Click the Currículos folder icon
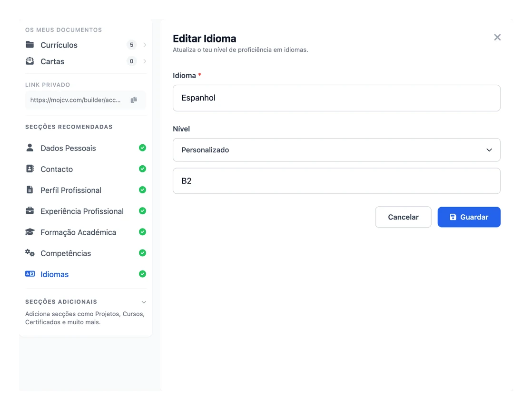Image resolution: width=532 pixels, height=410 pixels. coord(30,44)
